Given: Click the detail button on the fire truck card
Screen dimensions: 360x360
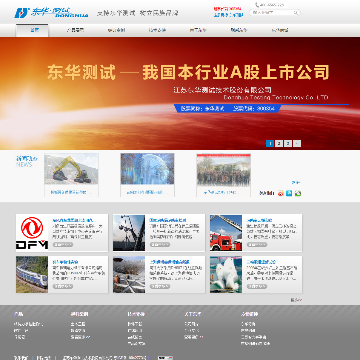Looking at the screenshot, I should click(257, 245).
